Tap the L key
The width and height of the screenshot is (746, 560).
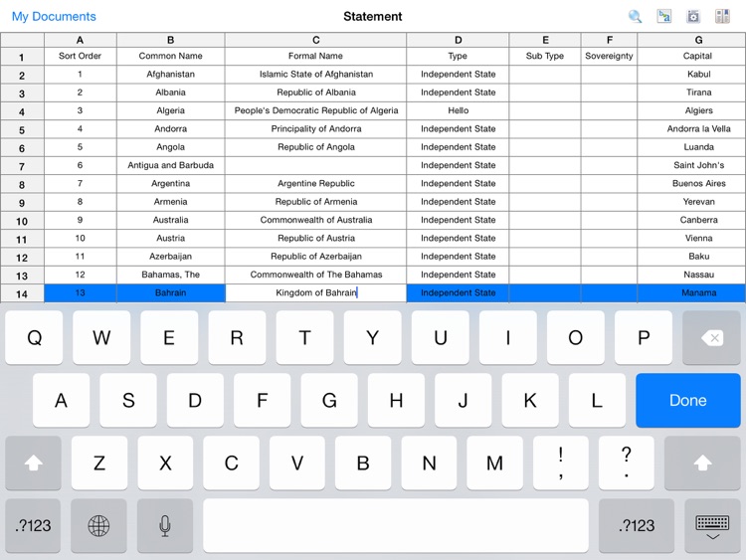(597, 400)
